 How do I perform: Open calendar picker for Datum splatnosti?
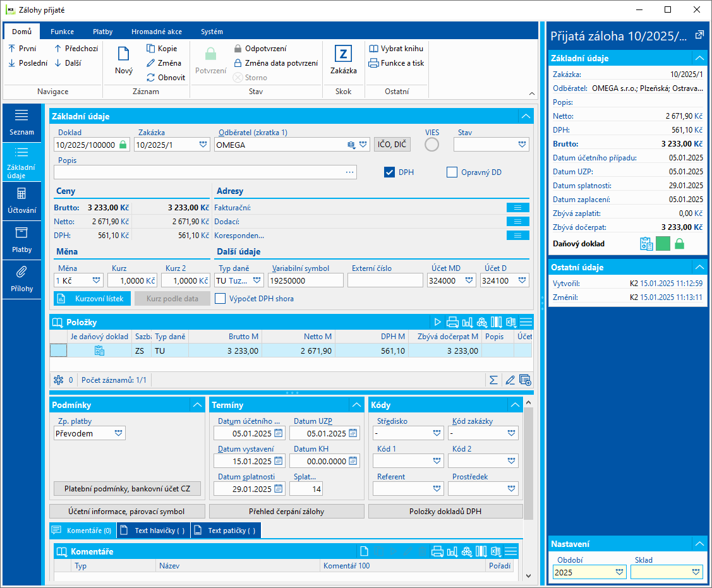point(278,489)
